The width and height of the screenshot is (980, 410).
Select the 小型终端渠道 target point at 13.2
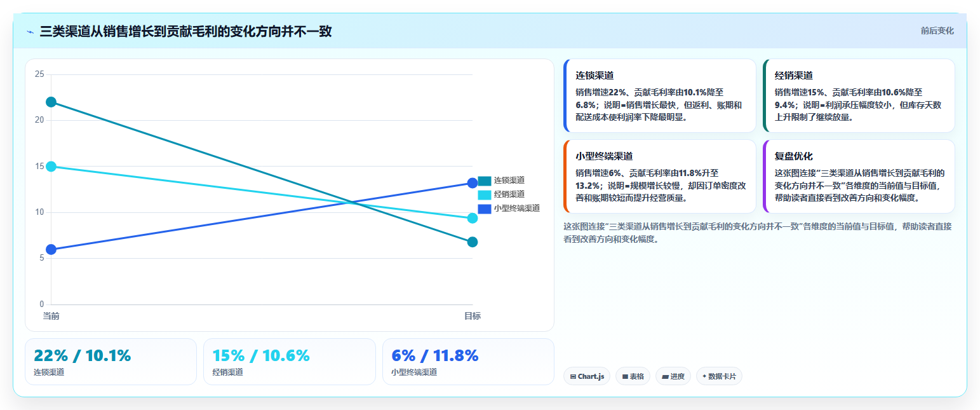473,183
